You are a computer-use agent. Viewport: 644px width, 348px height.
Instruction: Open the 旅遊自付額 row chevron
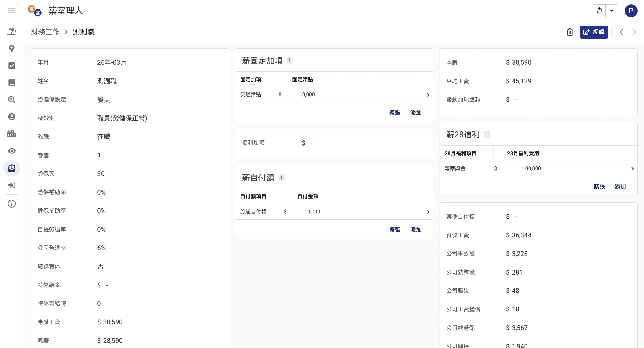[x=428, y=212]
